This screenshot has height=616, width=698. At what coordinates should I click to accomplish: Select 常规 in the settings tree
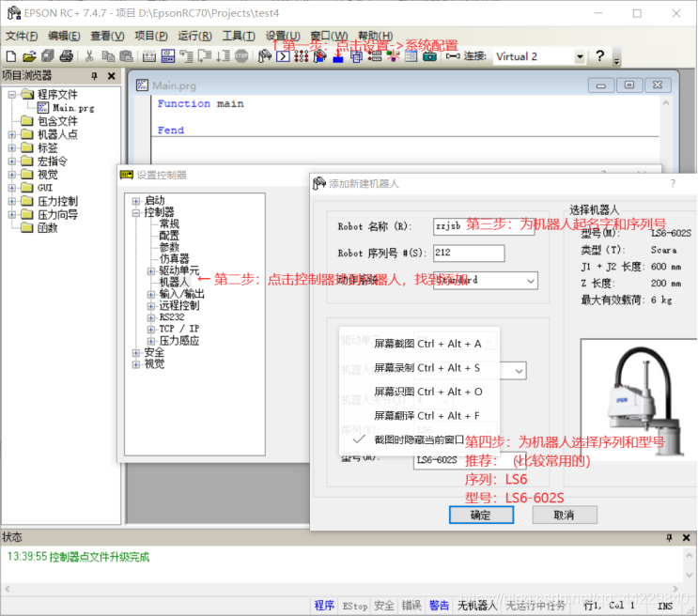(x=169, y=223)
